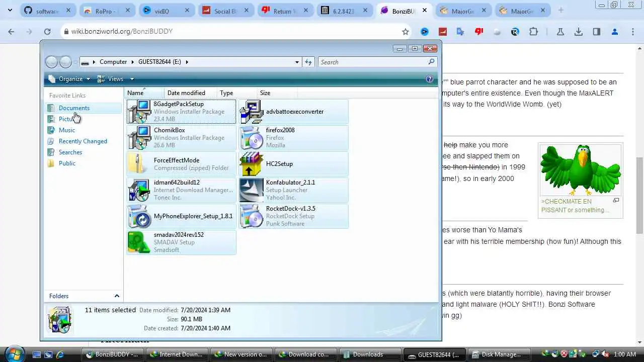Select the Konfabulator_2.1.1 setup icon

251,190
